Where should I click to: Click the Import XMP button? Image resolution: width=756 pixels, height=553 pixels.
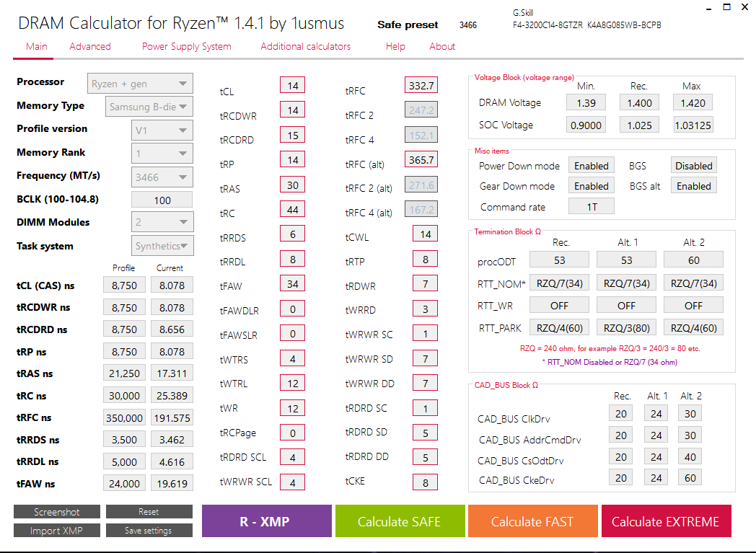57,531
